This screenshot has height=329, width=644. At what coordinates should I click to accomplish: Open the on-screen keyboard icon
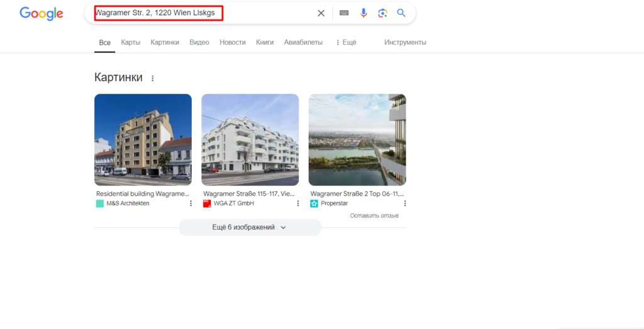pos(344,13)
